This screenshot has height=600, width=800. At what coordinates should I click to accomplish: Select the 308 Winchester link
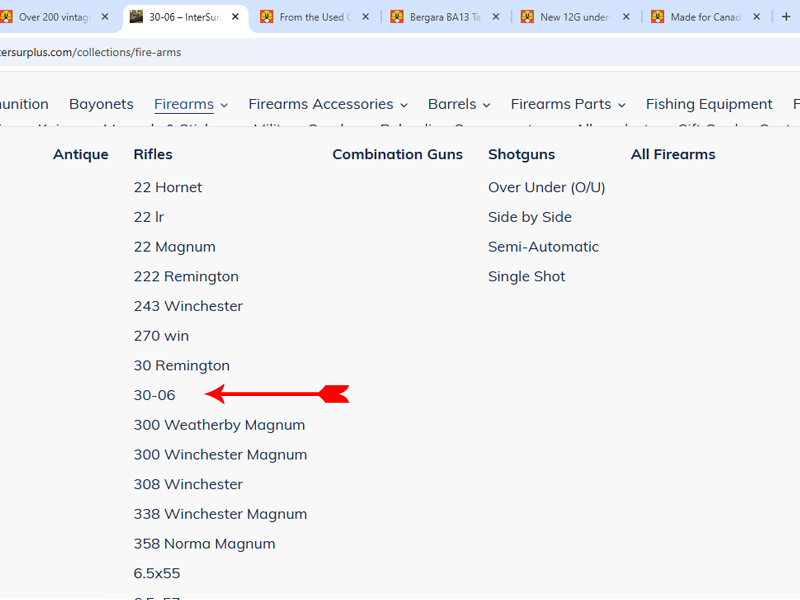click(x=188, y=484)
